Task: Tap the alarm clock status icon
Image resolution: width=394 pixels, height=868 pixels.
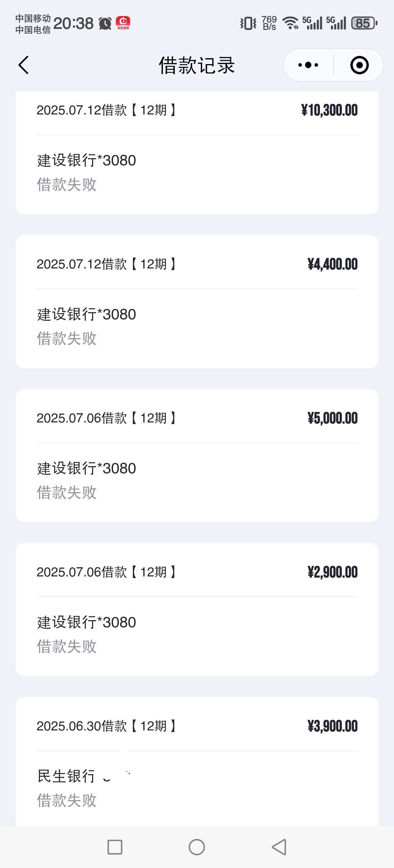Action: 105,23
